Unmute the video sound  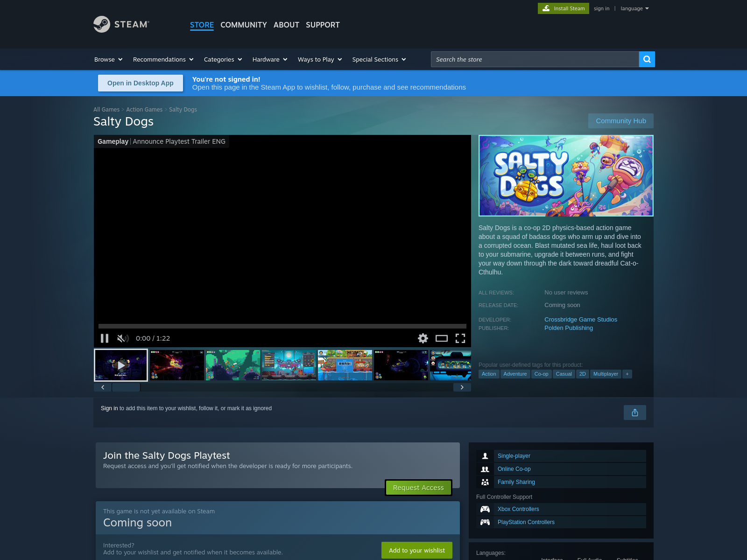click(x=123, y=338)
